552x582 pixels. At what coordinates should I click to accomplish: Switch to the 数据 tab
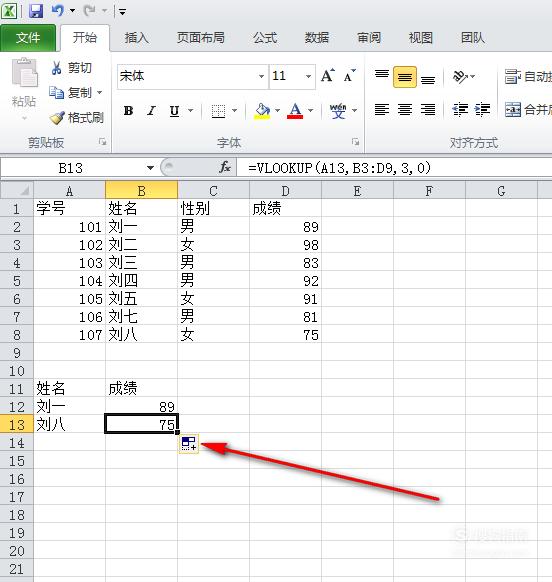317,37
